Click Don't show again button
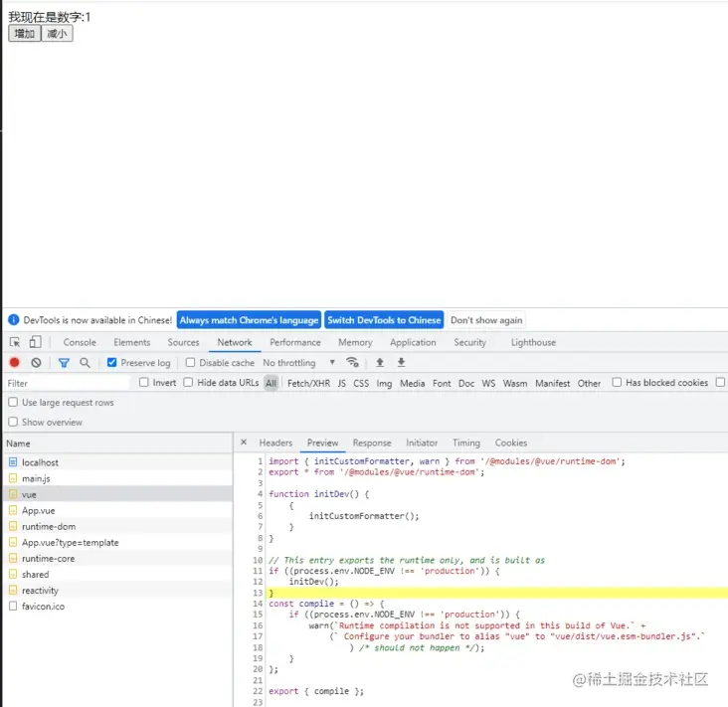This screenshot has width=728, height=707. (486, 320)
